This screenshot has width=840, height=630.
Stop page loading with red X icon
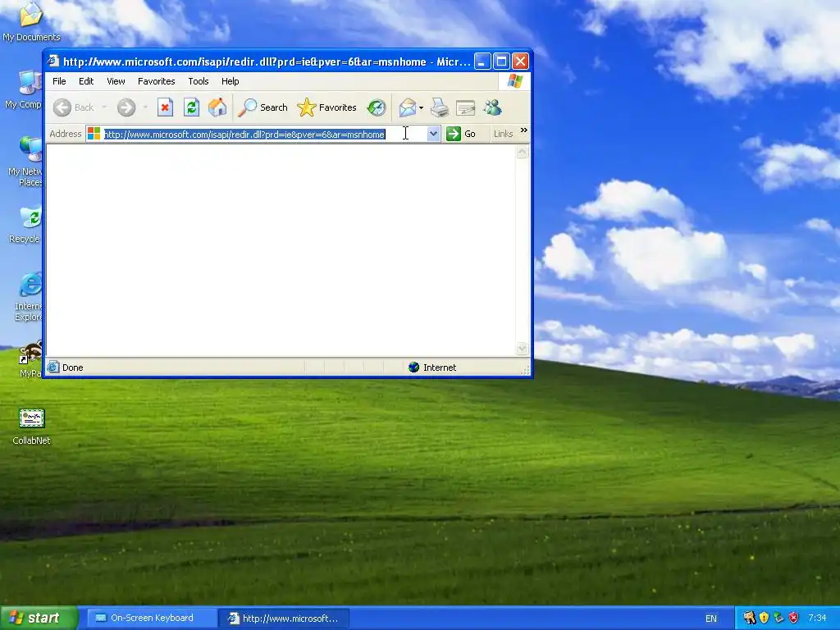click(x=165, y=107)
